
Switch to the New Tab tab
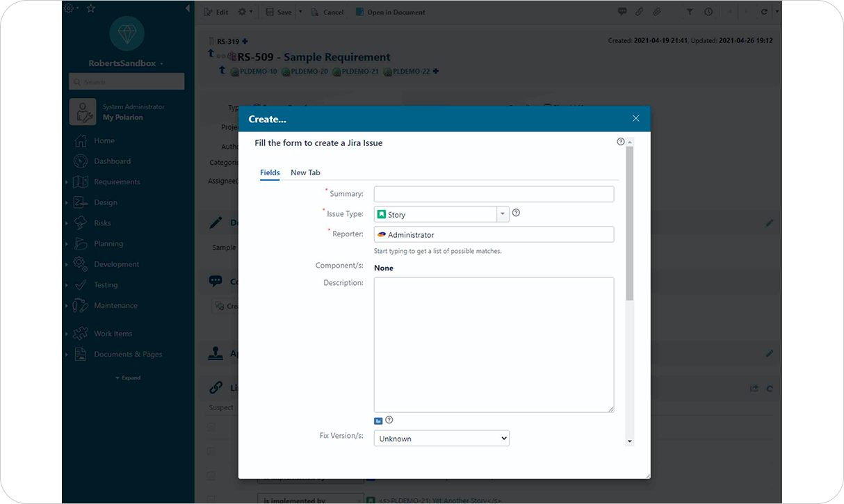click(305, 172)
